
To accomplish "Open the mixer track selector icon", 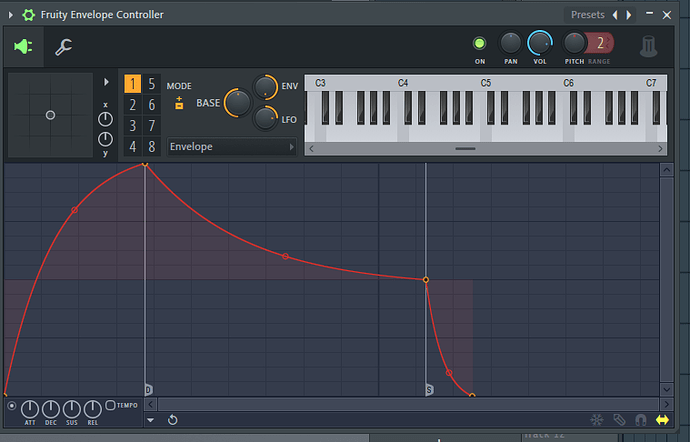I will point(649,46).
